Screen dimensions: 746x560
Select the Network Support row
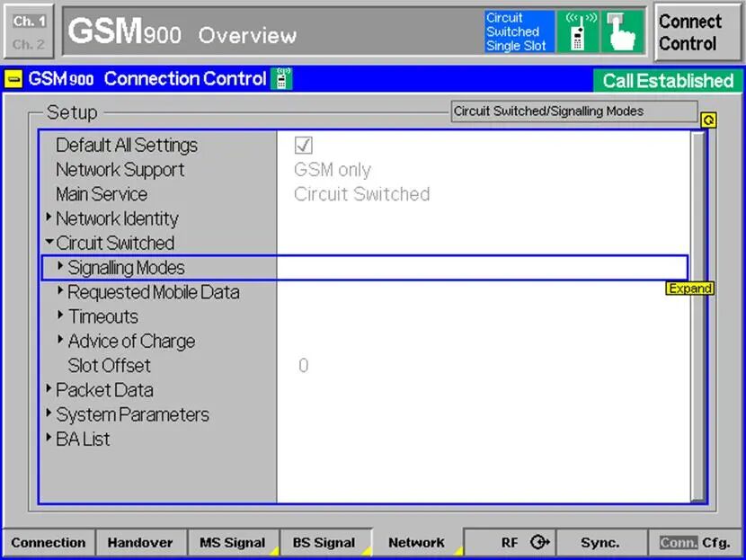click(364, 170)
